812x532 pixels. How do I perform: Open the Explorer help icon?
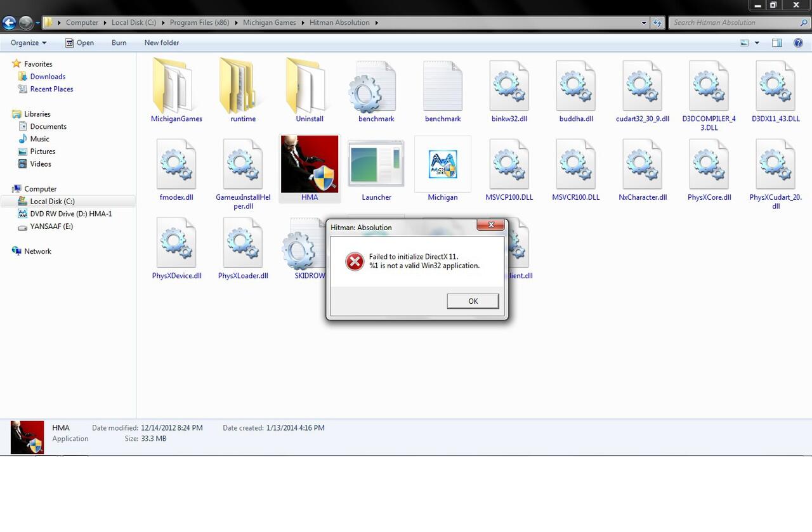[799, 42]
